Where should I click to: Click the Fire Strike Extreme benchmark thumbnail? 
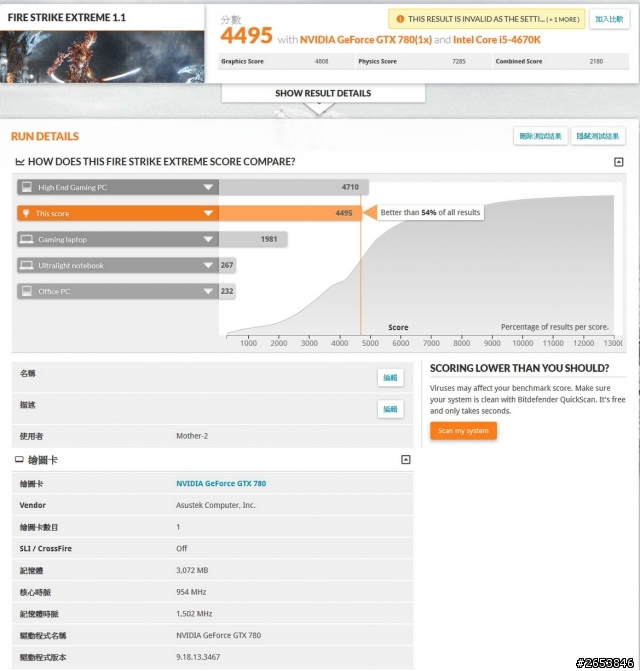(x=102, y=56)
